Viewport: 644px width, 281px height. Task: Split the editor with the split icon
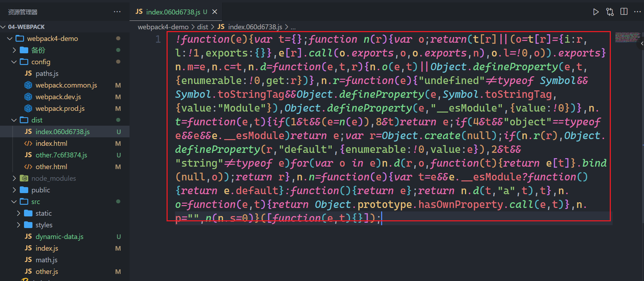coord(624,12)
